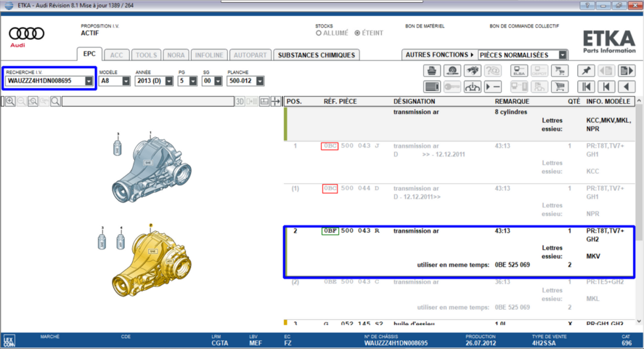Select part row 0BF 500 043 R
Viewport: 644px width, 349px height.
point(459,252)
